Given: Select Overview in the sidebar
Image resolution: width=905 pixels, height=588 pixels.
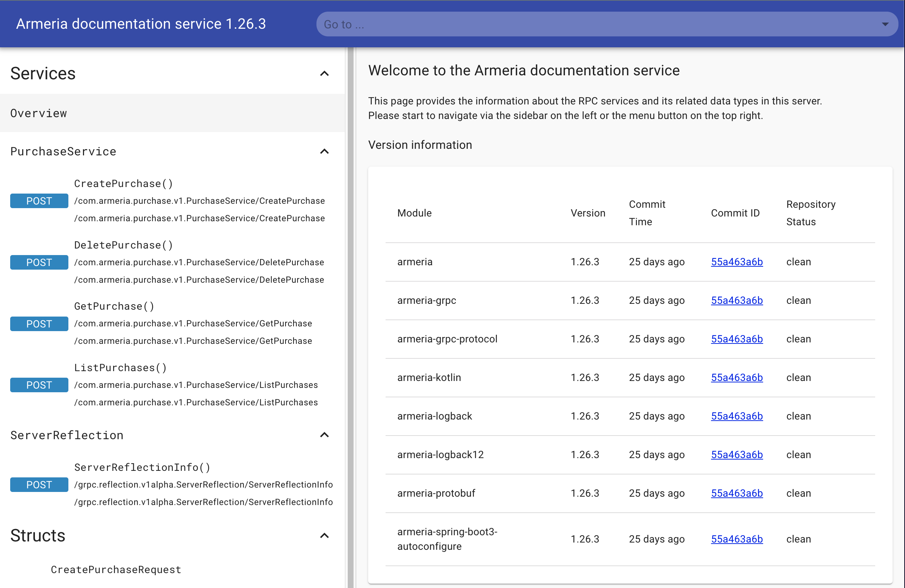Looking at the screenshot, I should (x=39, y=113).
